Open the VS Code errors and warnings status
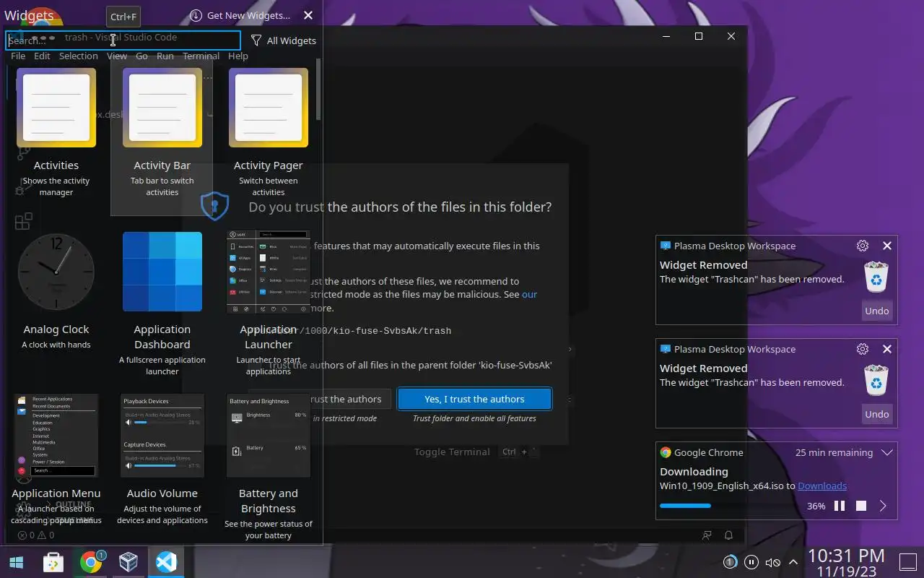 pos(36,535)
